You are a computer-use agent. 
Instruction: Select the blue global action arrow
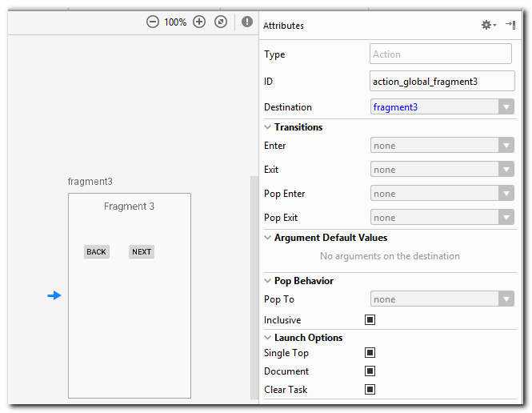(54, 296)
